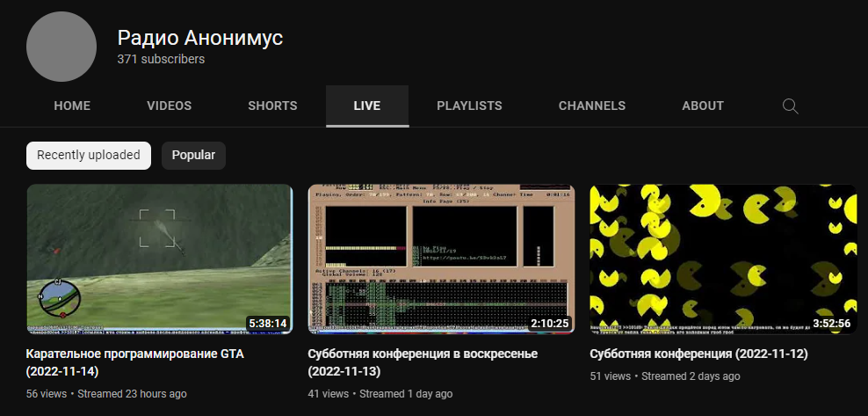
Task: Switch to the VIDEOS tab
Action: pos(170,106)
